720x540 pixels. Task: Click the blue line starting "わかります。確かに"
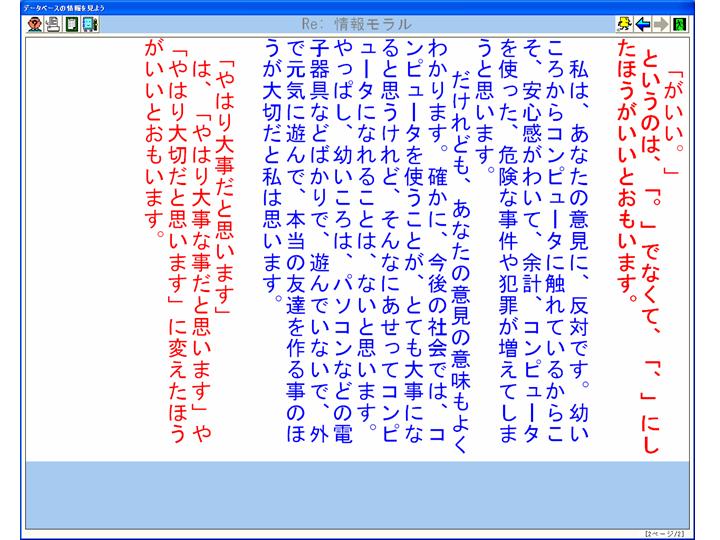tap(434, 250)
